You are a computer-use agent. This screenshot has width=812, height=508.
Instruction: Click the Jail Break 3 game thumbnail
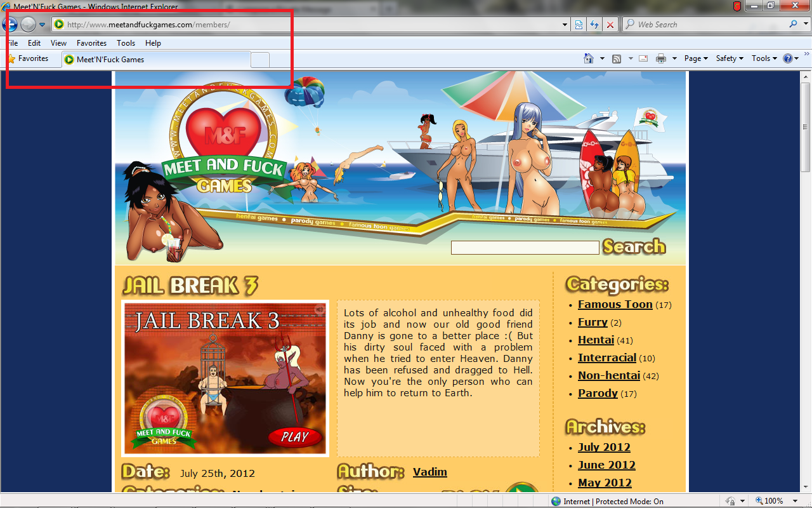tap(225, 378)
